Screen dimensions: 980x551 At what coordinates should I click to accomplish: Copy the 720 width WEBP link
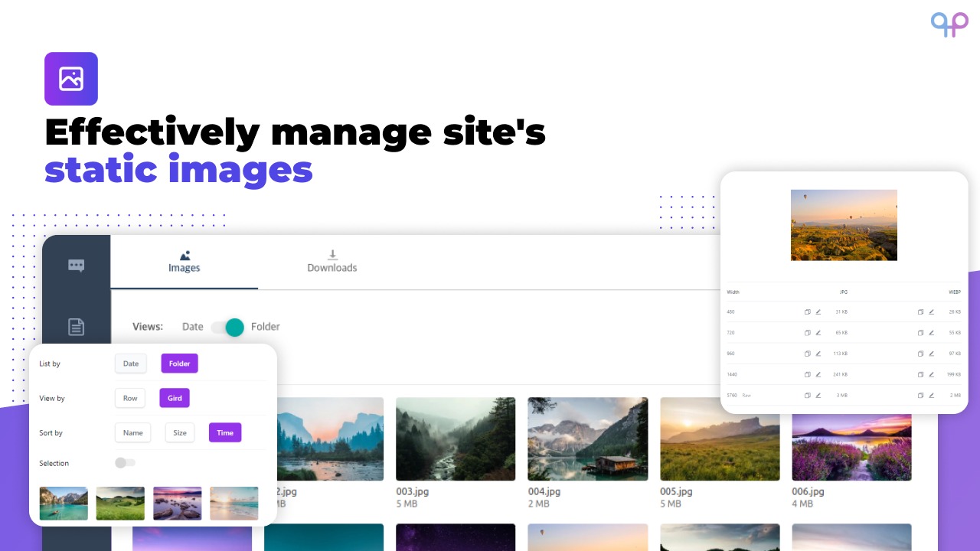920,333
